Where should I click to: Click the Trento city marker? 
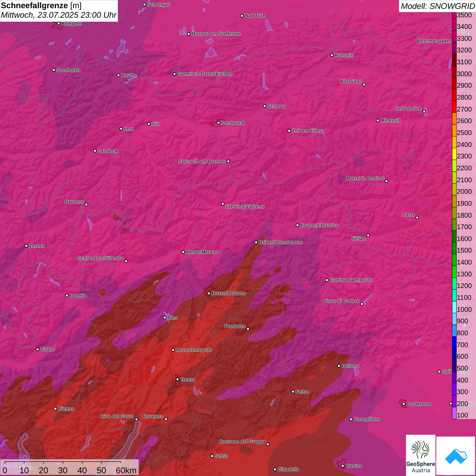click(x=177, y=379)
